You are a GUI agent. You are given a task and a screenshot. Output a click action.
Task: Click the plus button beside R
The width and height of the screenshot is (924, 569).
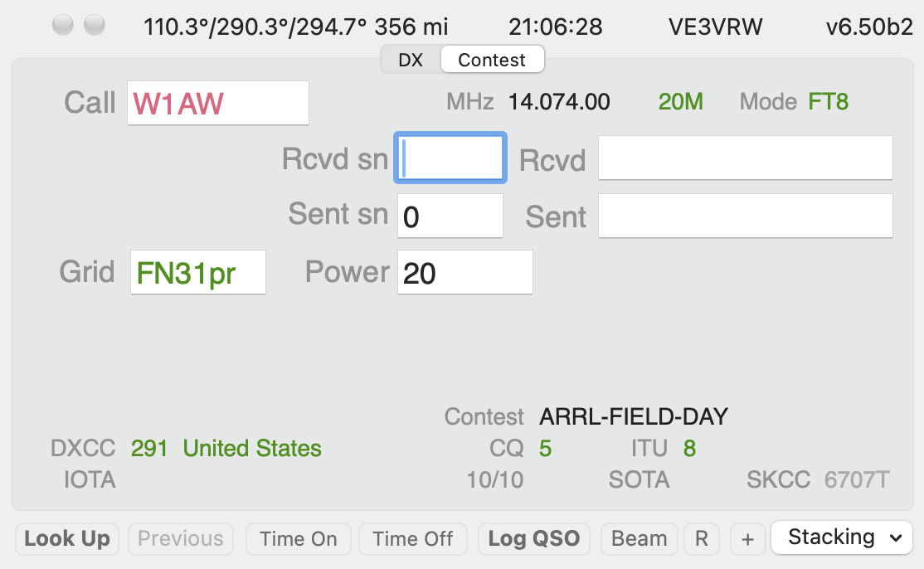point(747,539)
